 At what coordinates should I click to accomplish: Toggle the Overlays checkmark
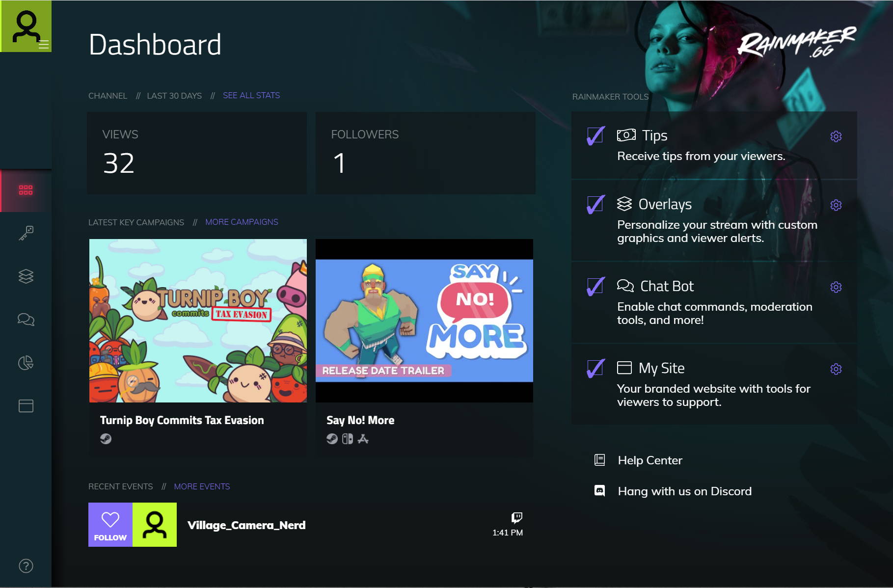(x=595, y=205)
